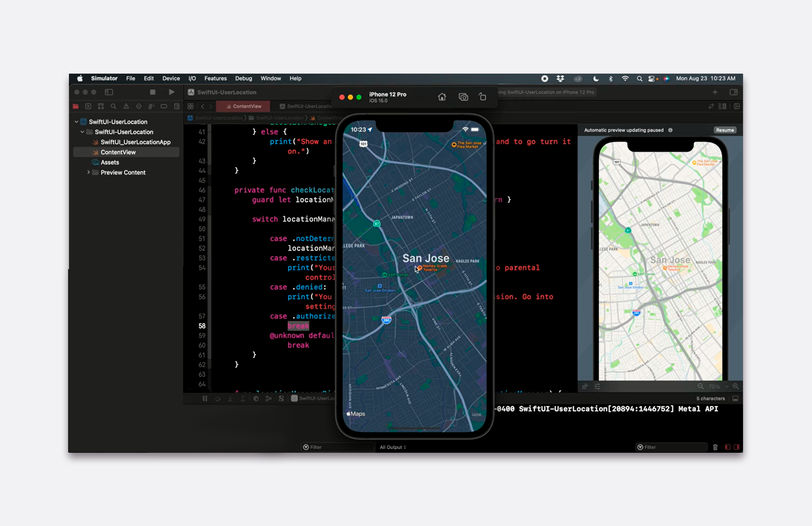Click the Home button in Simulator toolbar
The width and height of the screenshot is (812, 526).
coord(442,97)
